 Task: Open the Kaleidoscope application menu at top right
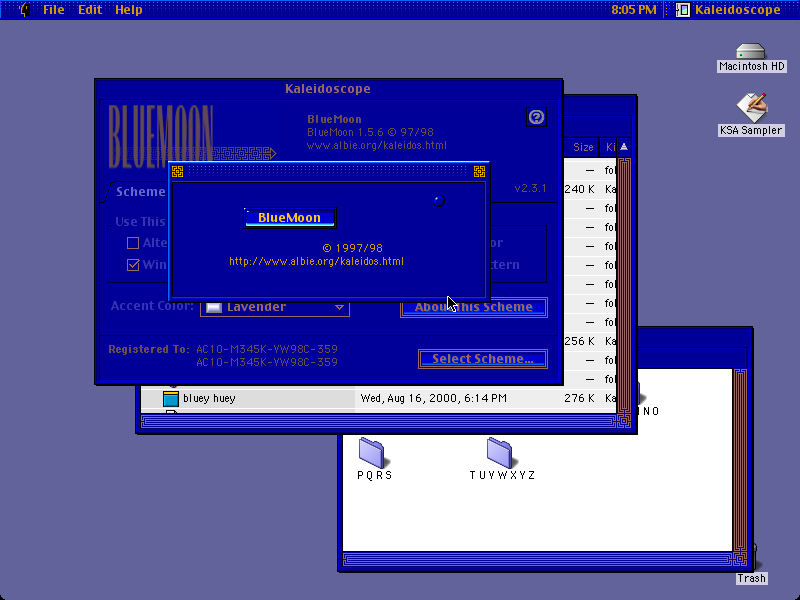(728, 9)
